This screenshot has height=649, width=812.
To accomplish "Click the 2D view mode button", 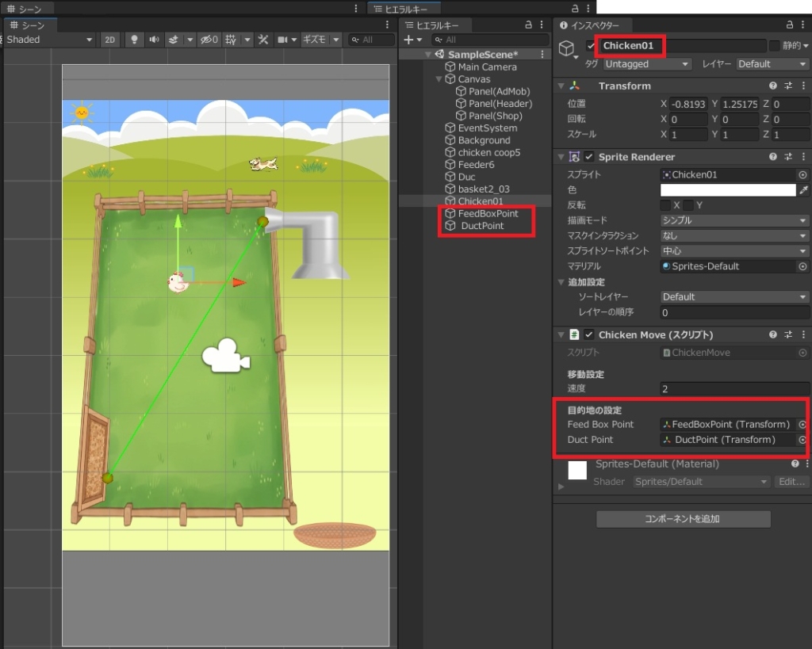I will coord(110,40).
